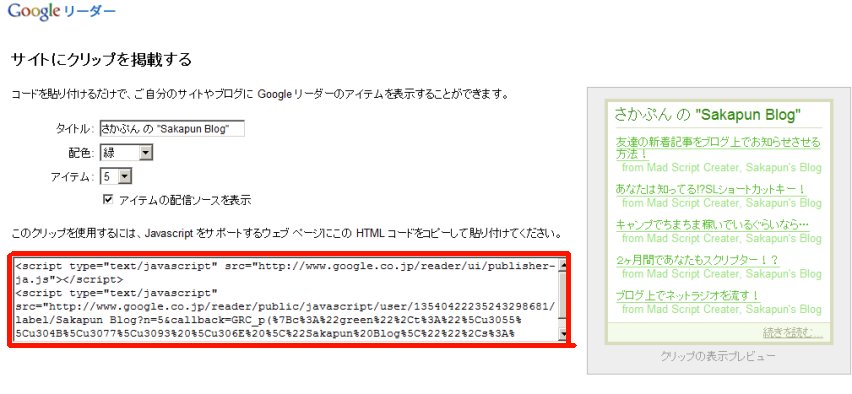Image resolution: width=852 pixels, height=394 pixels.
Task: Click the Google Reader logo
Action: click(61, 11)
